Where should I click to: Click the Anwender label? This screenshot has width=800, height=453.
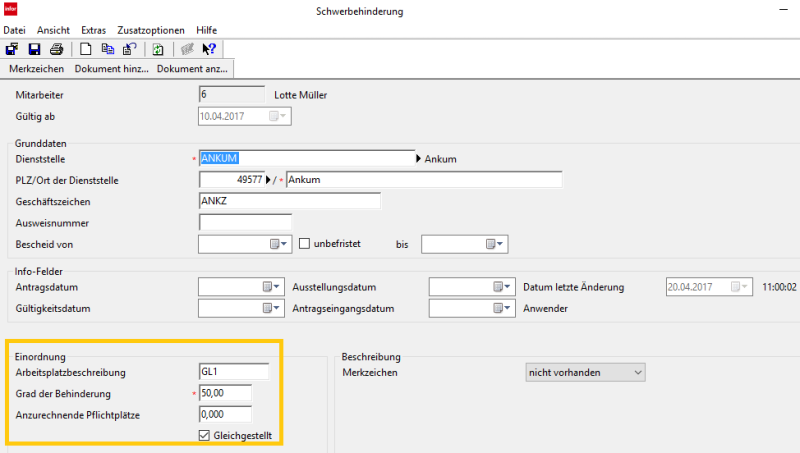tap(545, 309)
